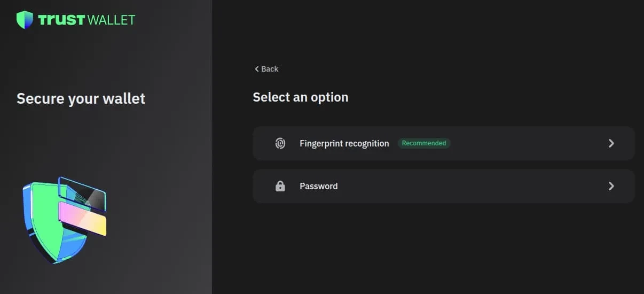Expand the Fingerprint recognition option via its arrow
The height and width of the screenshot is (294, 644).
tap(611, 143)
